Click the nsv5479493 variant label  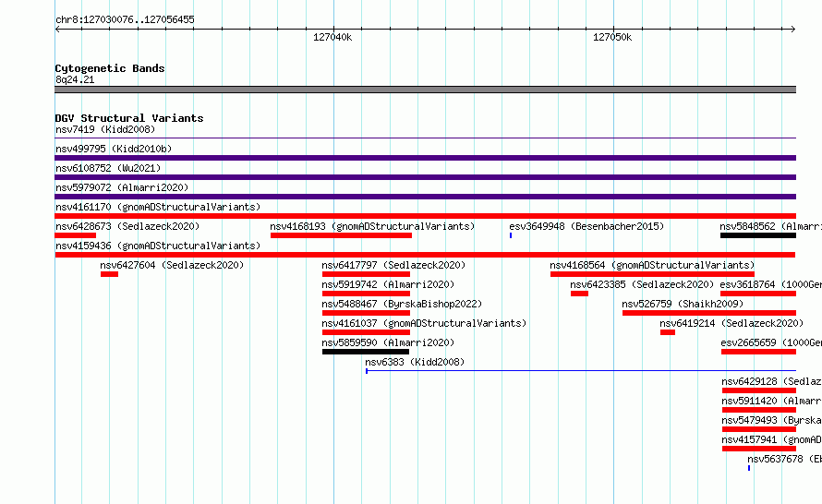(x=772, y=420)
